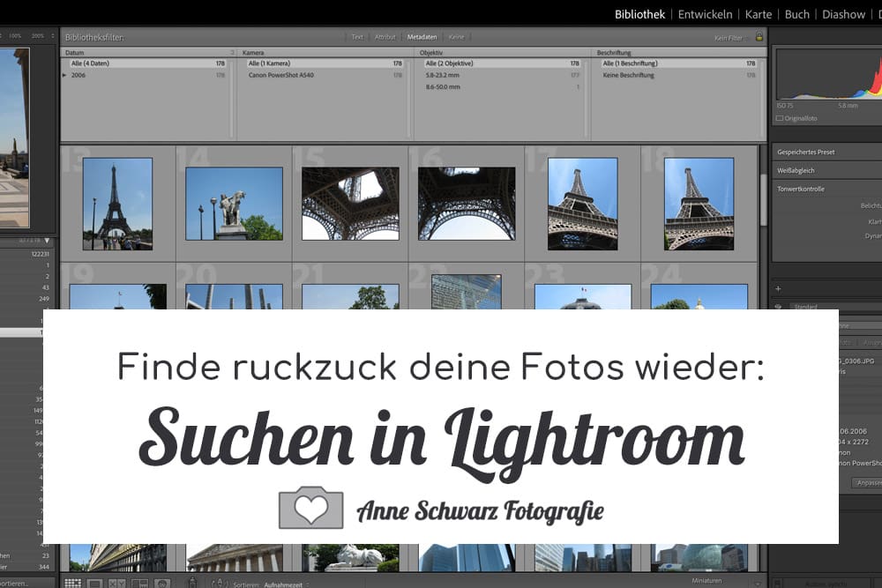Select the People view face icon
Viewport: 882px width, 588px height.
pyautogui.click(x=161, y=582)
